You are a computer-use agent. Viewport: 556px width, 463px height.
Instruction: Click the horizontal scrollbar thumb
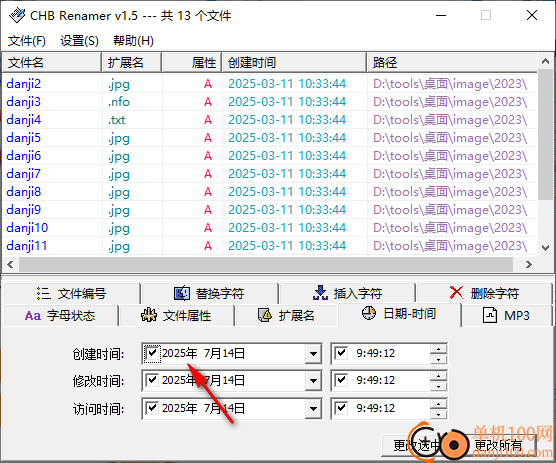click(266, 264)
